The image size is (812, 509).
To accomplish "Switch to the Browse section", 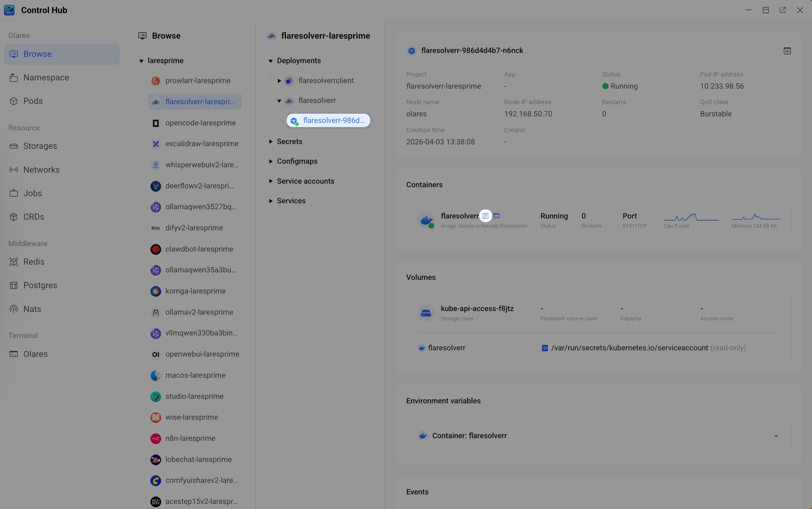I will click(38, 54).
